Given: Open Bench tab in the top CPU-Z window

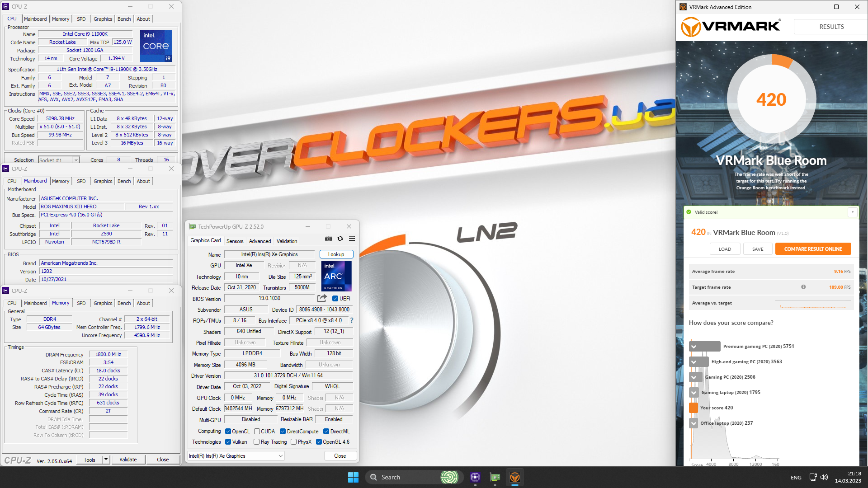Looking at the screenshot, I should point(124,19).
